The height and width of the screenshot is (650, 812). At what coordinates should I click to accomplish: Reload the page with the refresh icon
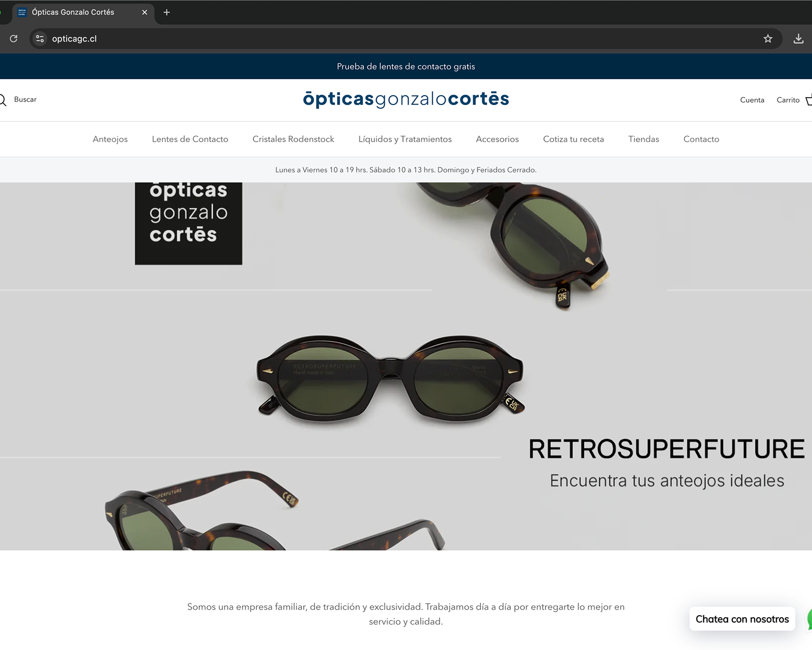click(14, 38)
